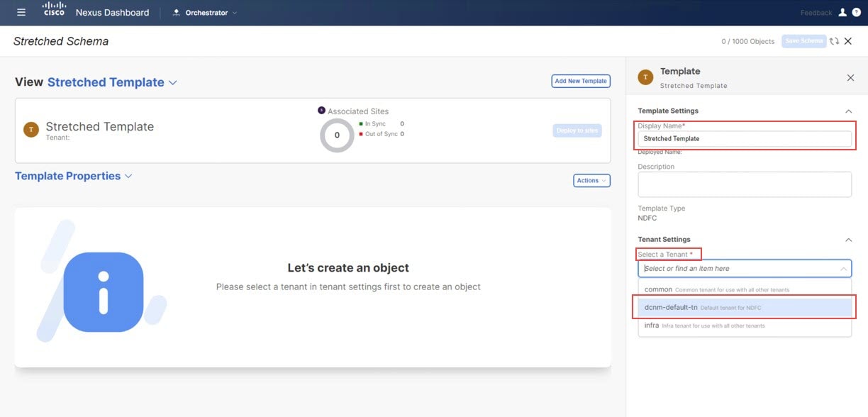Click the Cisco logo
The image size is (868, 417).
pos(54,9)
